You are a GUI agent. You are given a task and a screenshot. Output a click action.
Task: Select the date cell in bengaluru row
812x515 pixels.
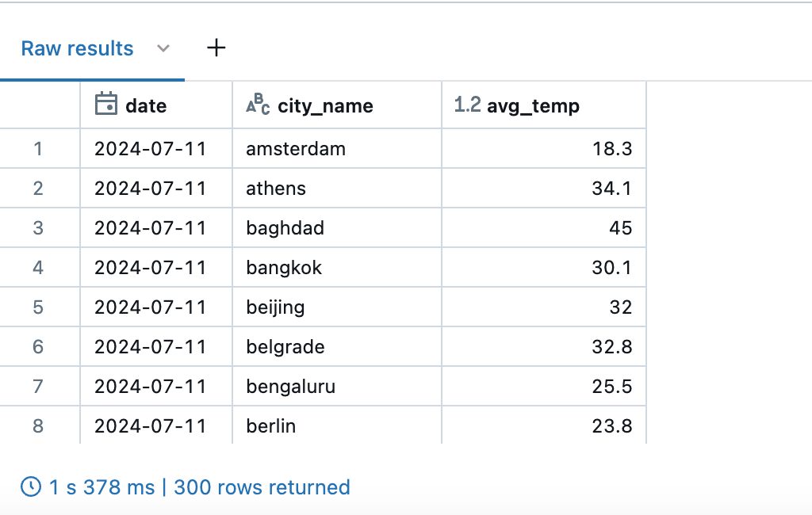[156, 387]
